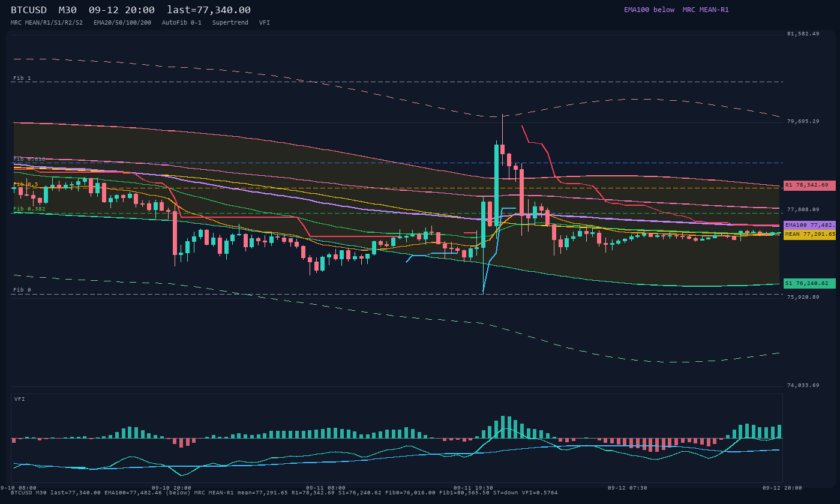
Task: Click the purple 'EMA100 77,482' price tag
Action: (809, 225)
